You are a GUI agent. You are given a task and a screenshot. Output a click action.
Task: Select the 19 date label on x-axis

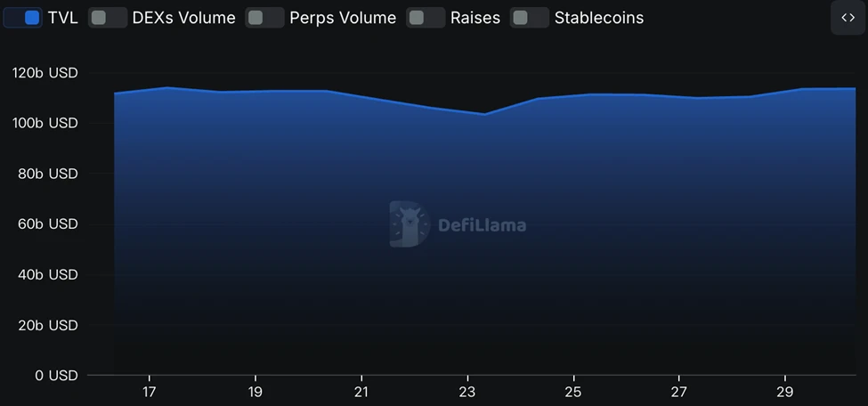tap(256, 392)
